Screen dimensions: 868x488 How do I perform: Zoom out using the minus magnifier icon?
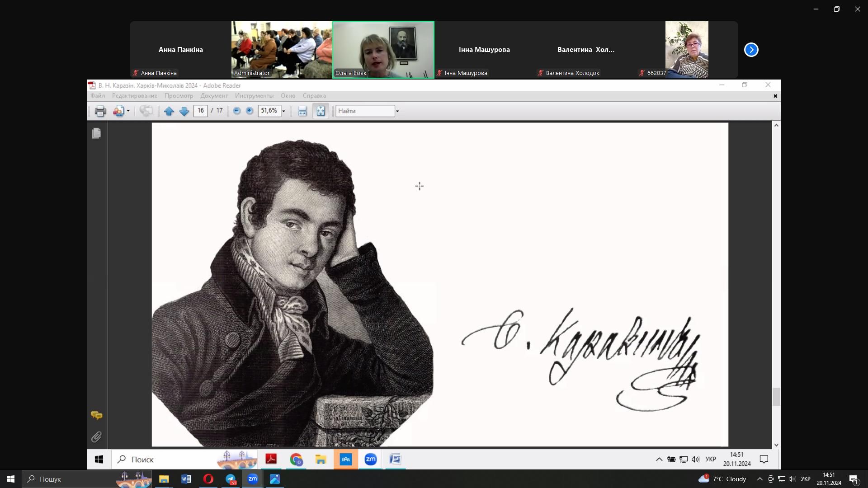coord(237,111)
